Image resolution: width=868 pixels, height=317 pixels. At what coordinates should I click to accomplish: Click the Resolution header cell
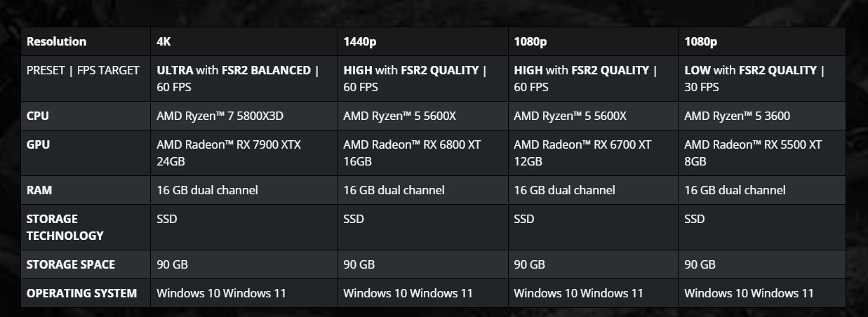[57, 41]
